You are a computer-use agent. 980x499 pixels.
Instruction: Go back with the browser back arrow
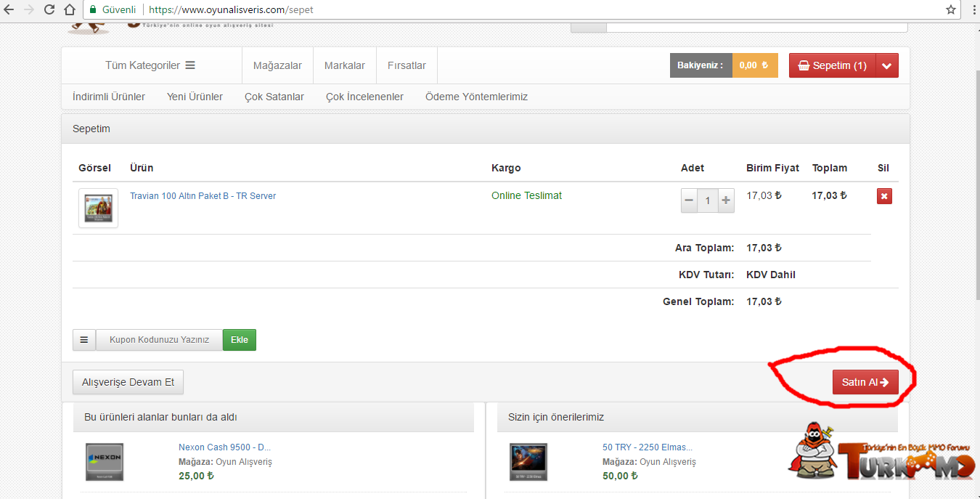tap(9, 10)
